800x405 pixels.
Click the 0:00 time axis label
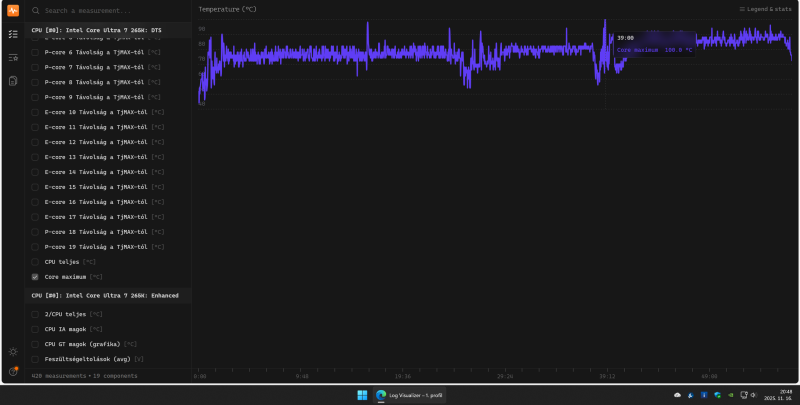pyautogui.click(x=200, y=376)
